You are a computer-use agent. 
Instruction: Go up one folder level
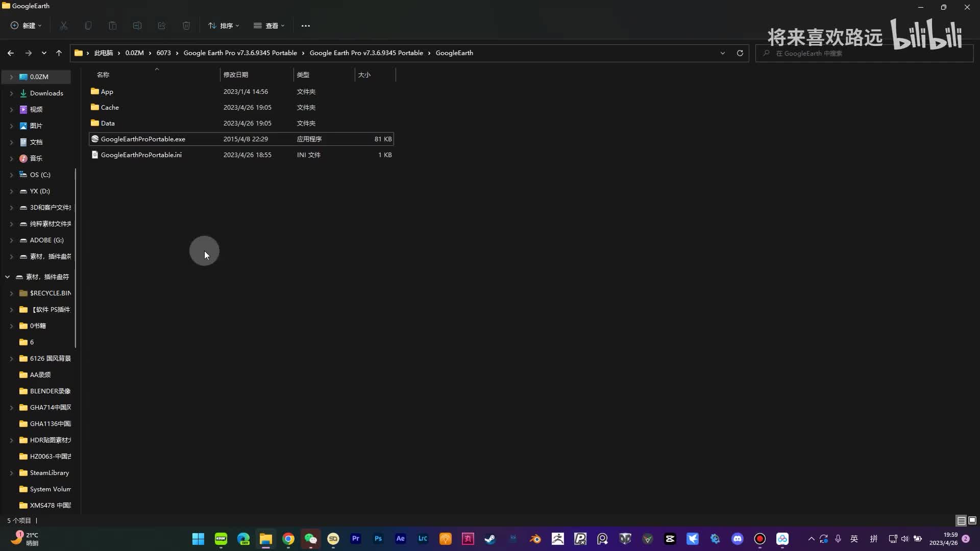pyautogui.click(x=59, y=53)
